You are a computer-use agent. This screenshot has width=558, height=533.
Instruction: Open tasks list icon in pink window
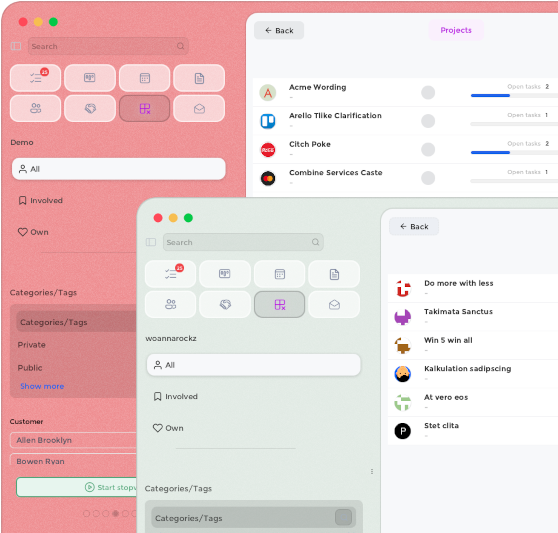tap(36, 78)
